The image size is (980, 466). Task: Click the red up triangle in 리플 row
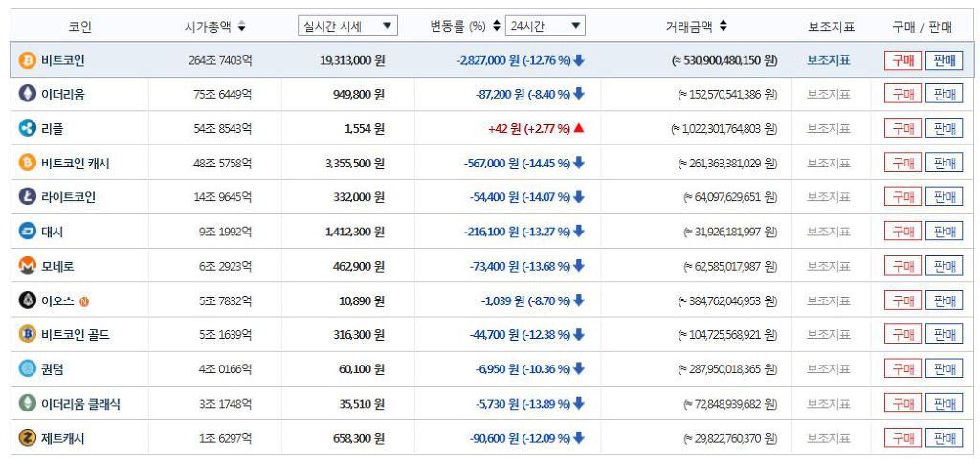[579, 128]
